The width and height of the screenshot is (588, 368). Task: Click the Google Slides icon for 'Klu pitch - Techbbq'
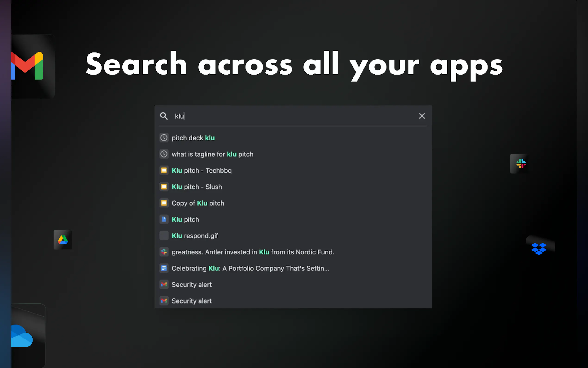point(164,170)
